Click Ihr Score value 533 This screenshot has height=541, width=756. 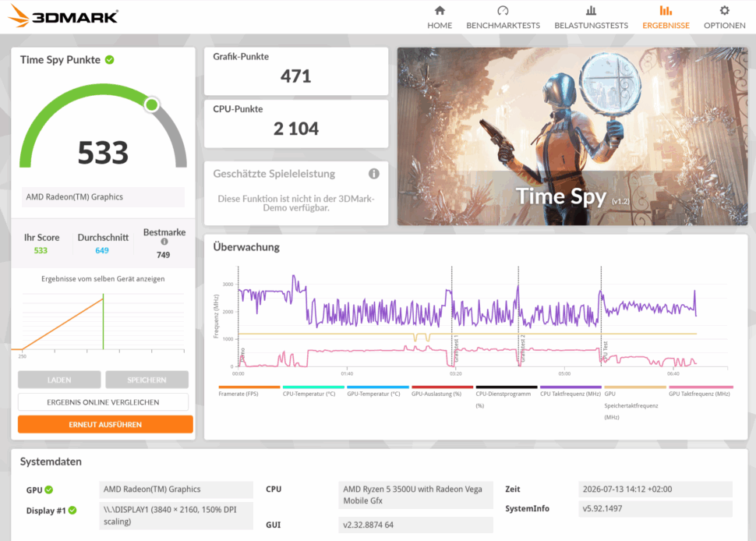pos(41,250)
